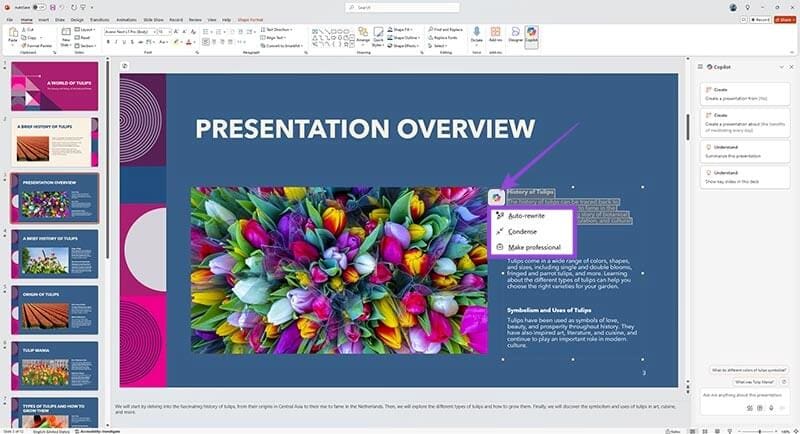The height and width of the screenshot is (434, 800).
Task: Toggle align text left
Action: click(206, 42)
